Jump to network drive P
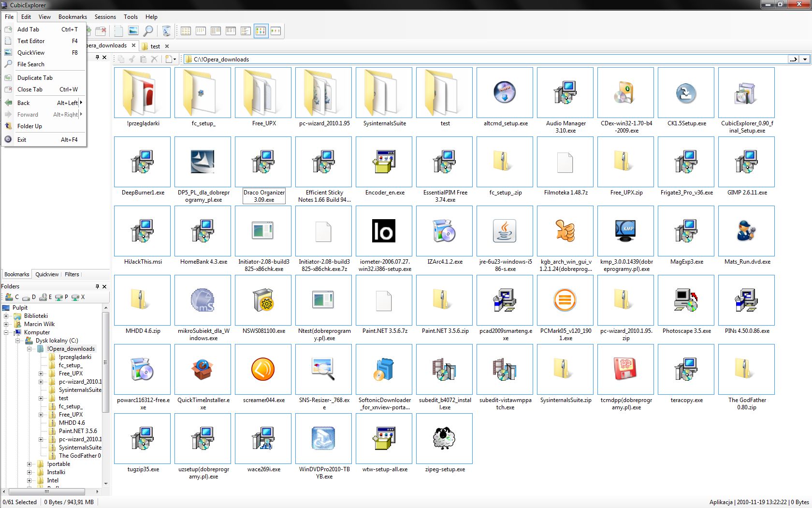The image size is (812, 508). click(62, 297)
